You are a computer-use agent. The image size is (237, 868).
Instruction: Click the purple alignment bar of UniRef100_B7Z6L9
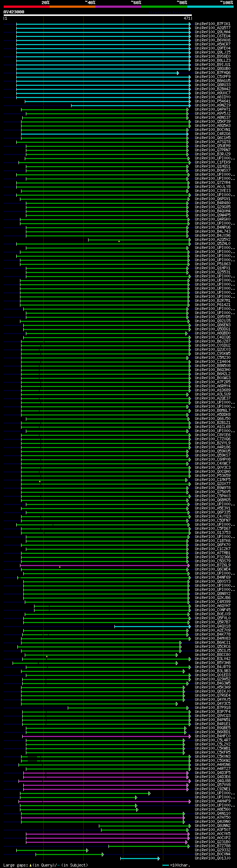[105, 565]
